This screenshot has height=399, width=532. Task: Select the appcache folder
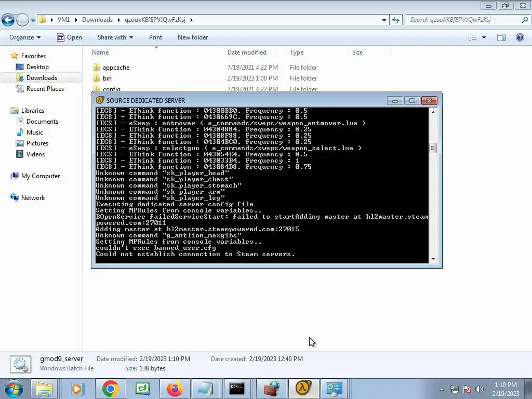(116, 68)
